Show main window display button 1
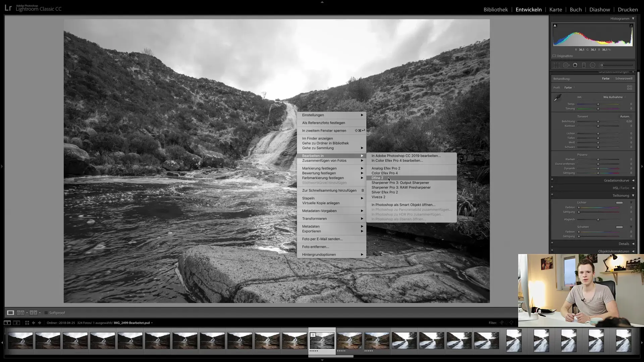Image resolution: width=644 pixels, height=362 pixels. pyautogui.click(x=7, y=323)
